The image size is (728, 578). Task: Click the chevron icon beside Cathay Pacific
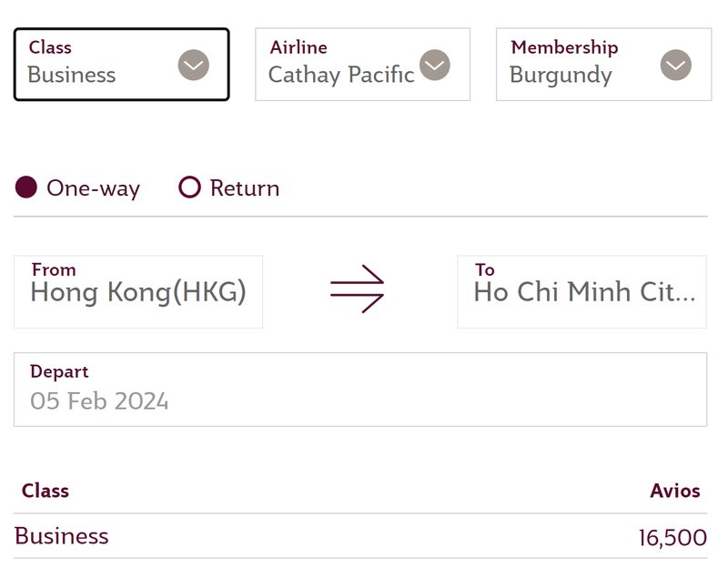435,65
